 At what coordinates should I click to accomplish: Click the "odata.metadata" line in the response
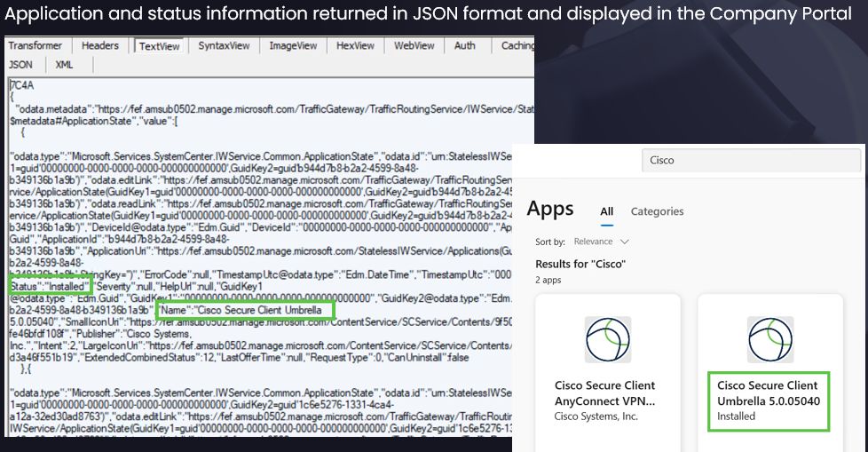[274, 109]
